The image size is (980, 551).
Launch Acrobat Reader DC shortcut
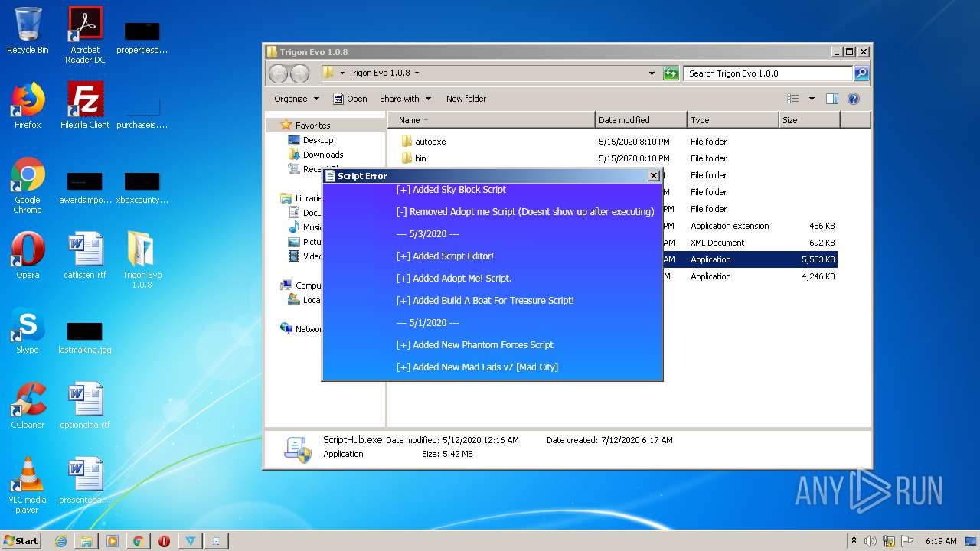coord(85,35)
